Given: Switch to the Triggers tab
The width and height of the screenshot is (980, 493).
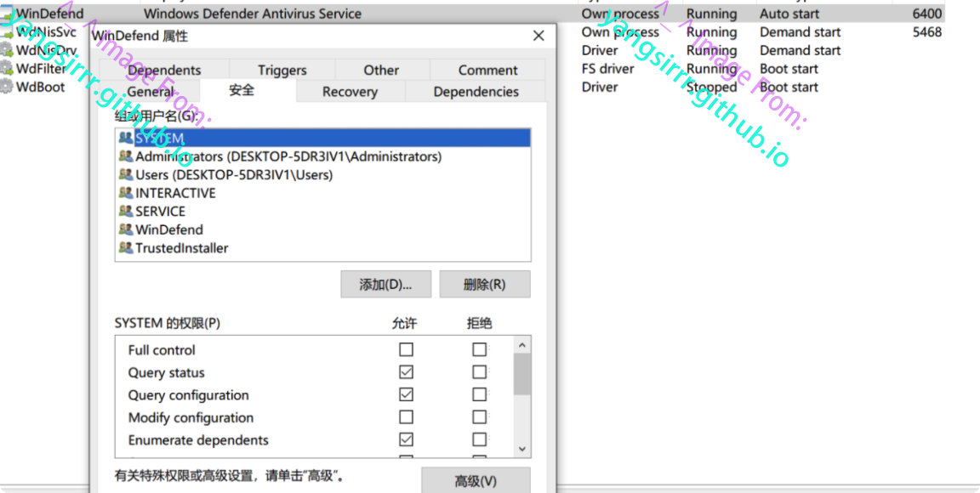Looking at the screenshot, I should point(282,70).
